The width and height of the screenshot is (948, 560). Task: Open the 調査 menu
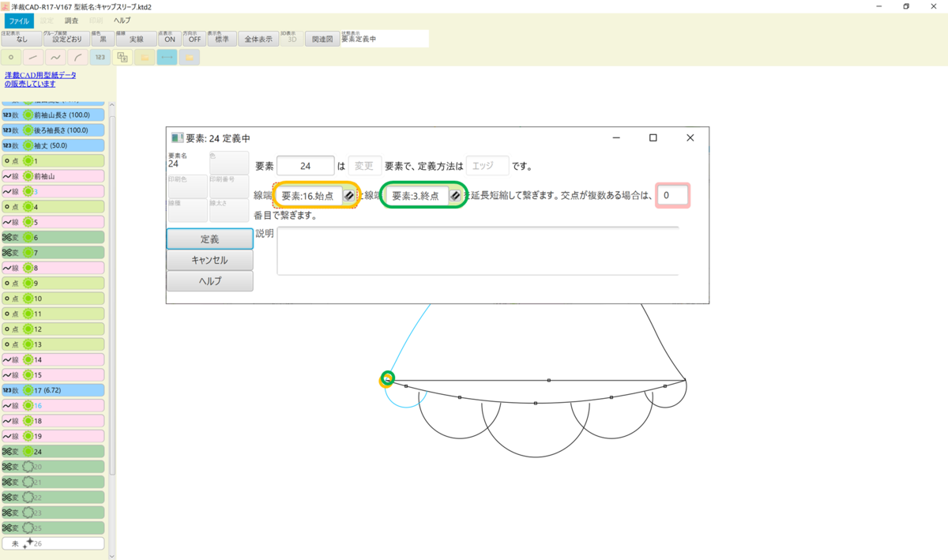pyautogui.click(x=71, y=21)
